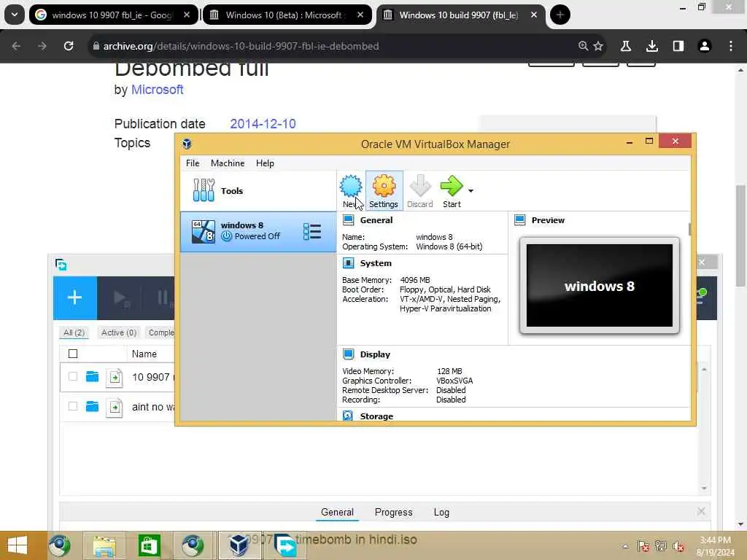Click the file icon for 10 9907 row

click(115, 378)
